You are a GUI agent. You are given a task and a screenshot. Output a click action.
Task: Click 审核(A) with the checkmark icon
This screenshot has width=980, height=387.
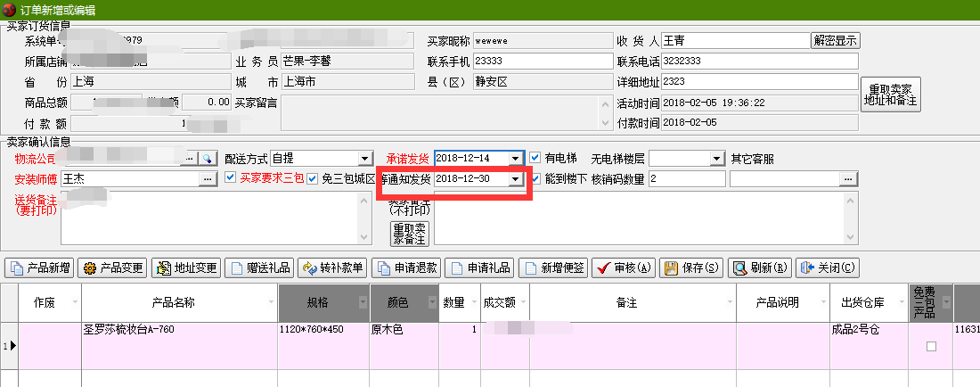pos(622,268)
